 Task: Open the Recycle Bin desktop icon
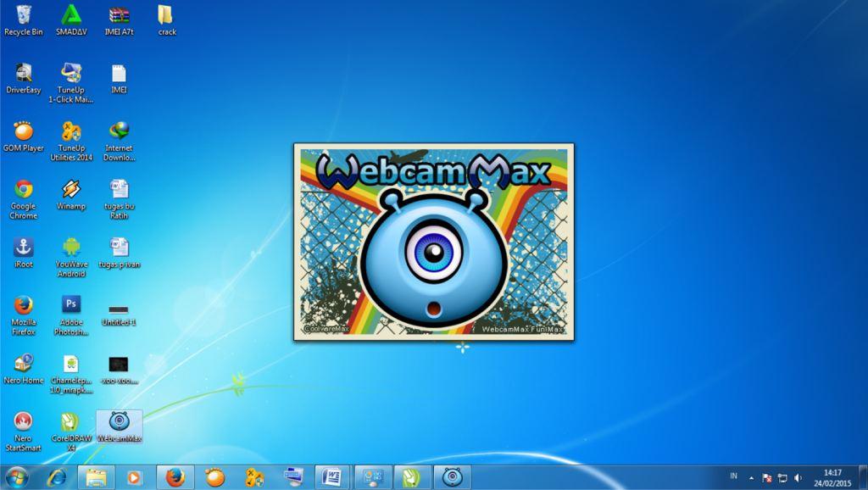[23, 20]
